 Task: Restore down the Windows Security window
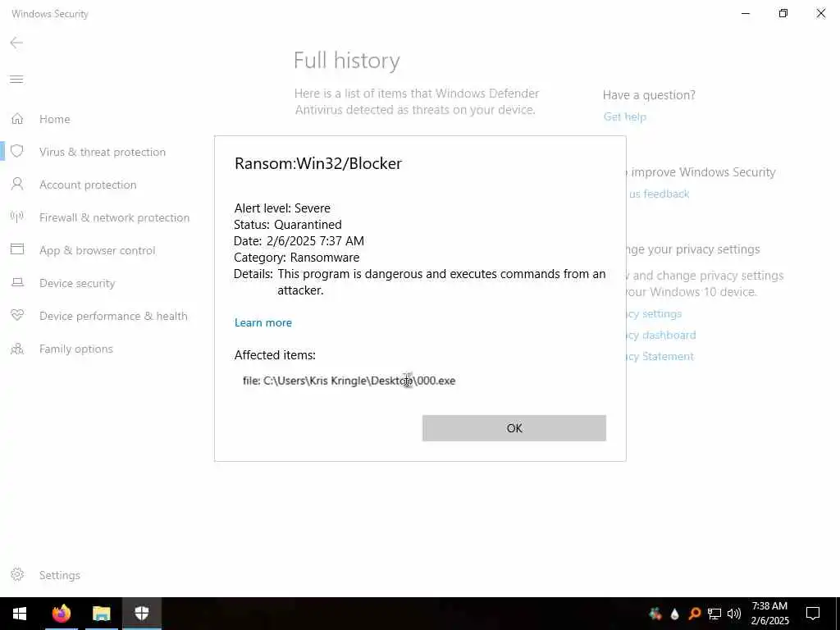click(783, 13)
